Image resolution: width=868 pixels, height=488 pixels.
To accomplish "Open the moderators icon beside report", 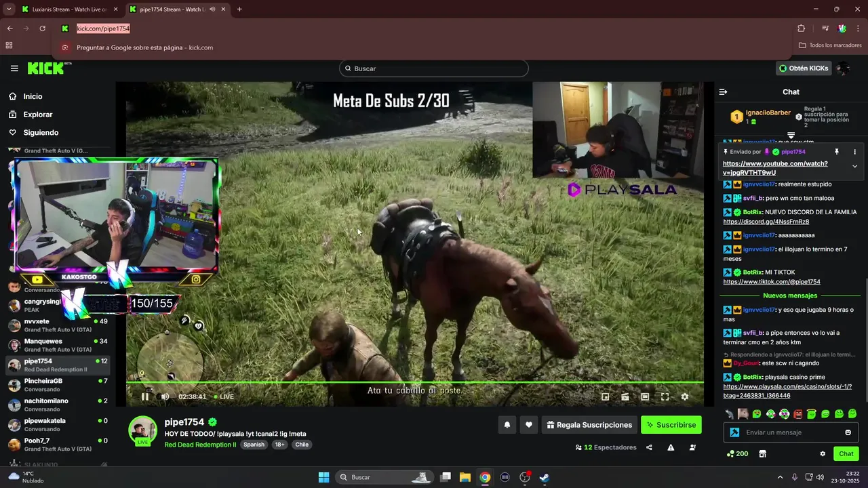I will 692,447.
